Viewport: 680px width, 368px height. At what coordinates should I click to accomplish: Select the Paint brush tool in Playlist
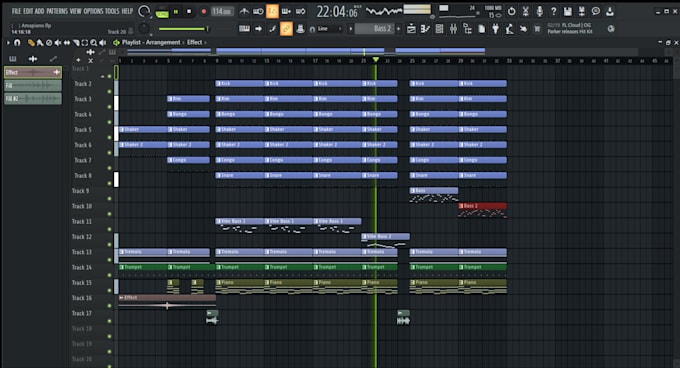pyautogui.click(x=40, y=42)
